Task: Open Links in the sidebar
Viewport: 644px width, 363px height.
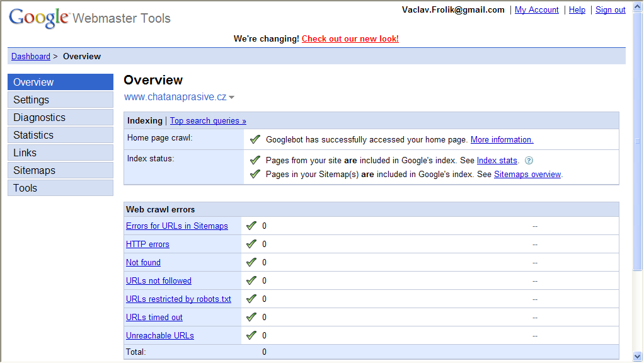Action: (x=60, y=153)
